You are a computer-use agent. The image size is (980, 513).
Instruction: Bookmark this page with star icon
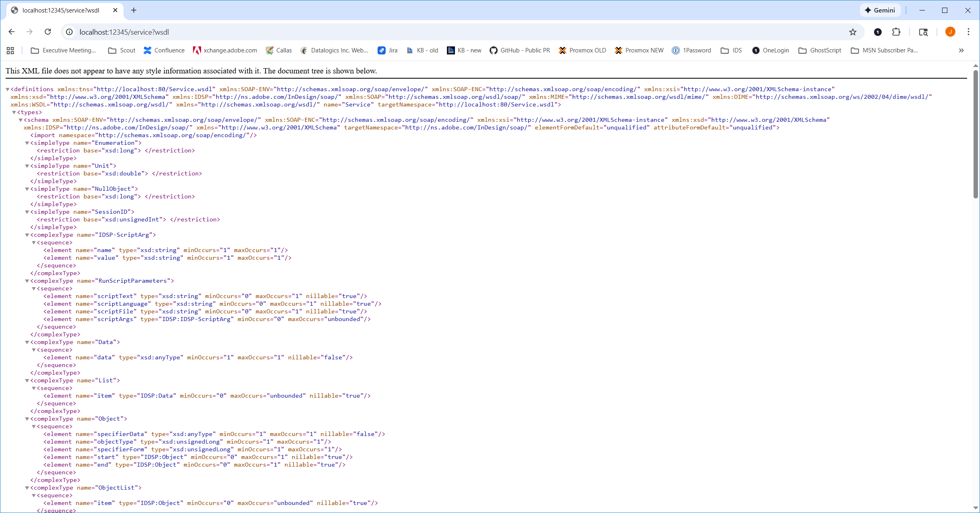tap(853, 32)
